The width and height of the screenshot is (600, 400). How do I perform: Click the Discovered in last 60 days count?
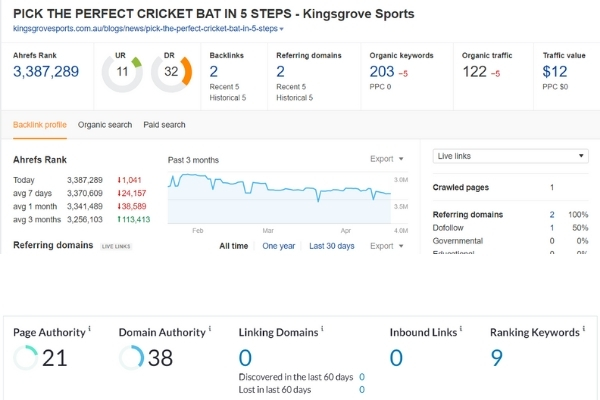click(362, 377)
